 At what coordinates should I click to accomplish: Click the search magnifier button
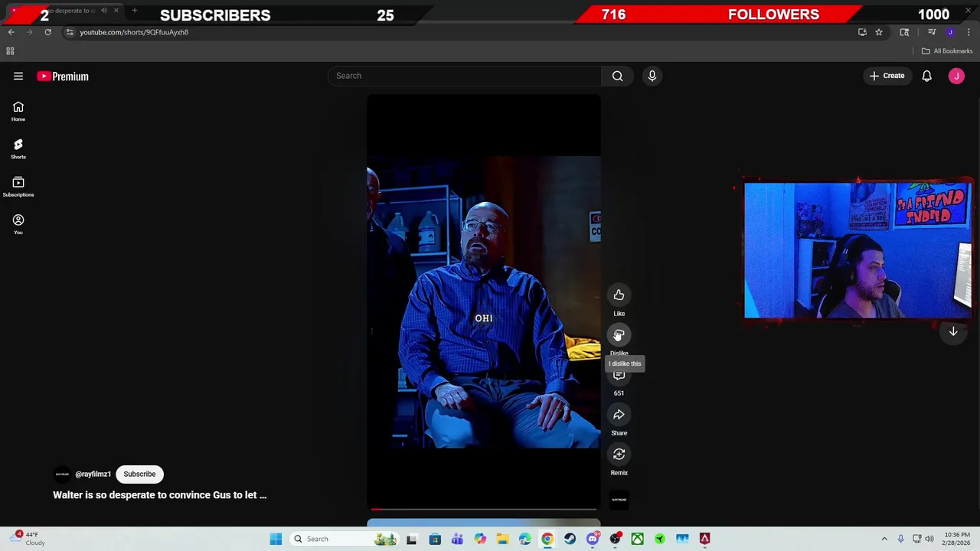point(617,76)
